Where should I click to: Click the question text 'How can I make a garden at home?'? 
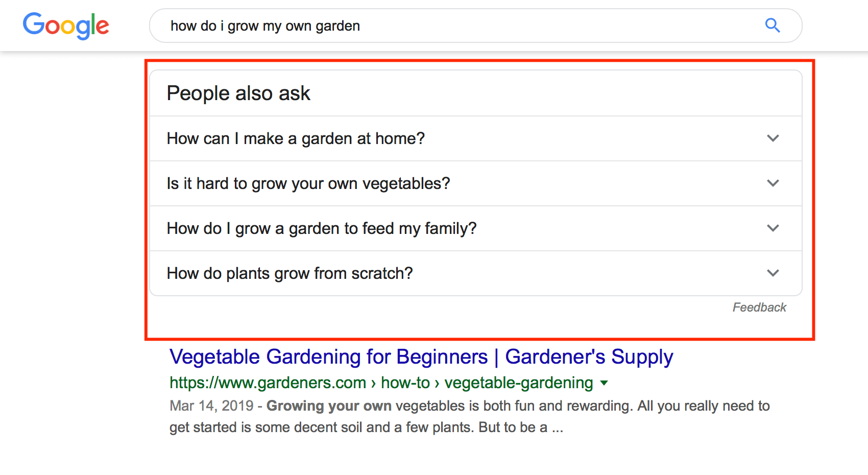(296, 138)
